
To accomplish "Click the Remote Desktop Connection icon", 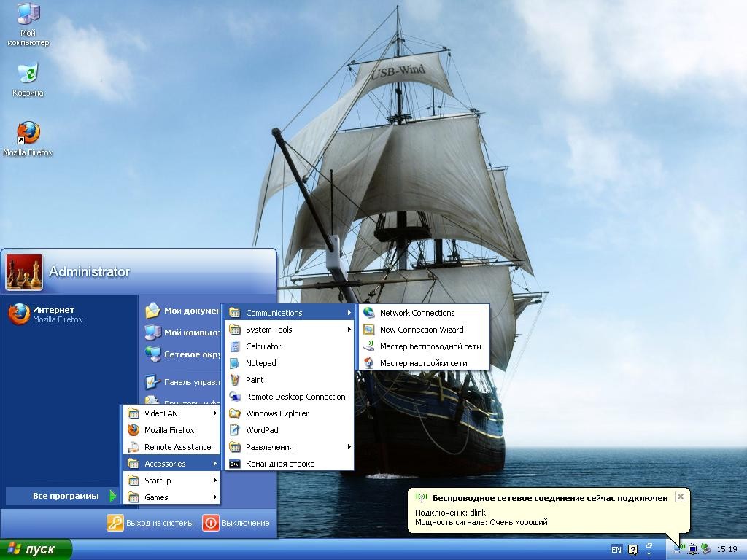I will 235,397.
